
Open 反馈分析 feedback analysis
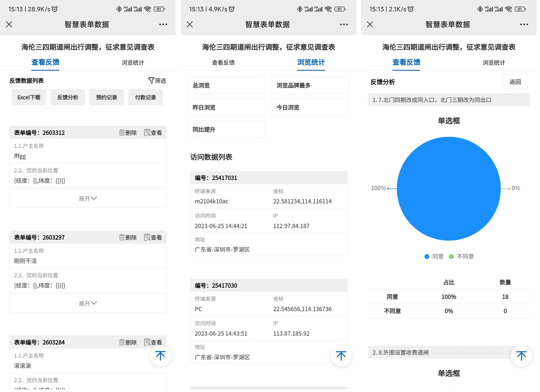(68, 98)
